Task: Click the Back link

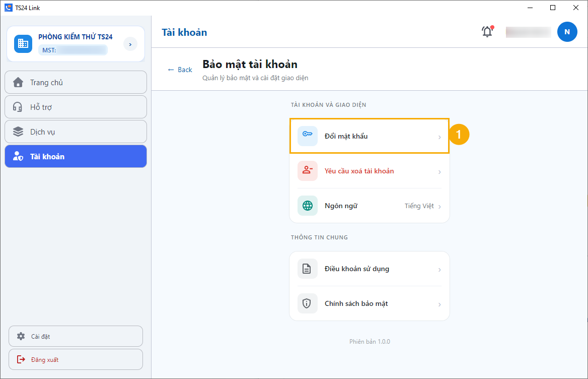Action: (180, 70)
